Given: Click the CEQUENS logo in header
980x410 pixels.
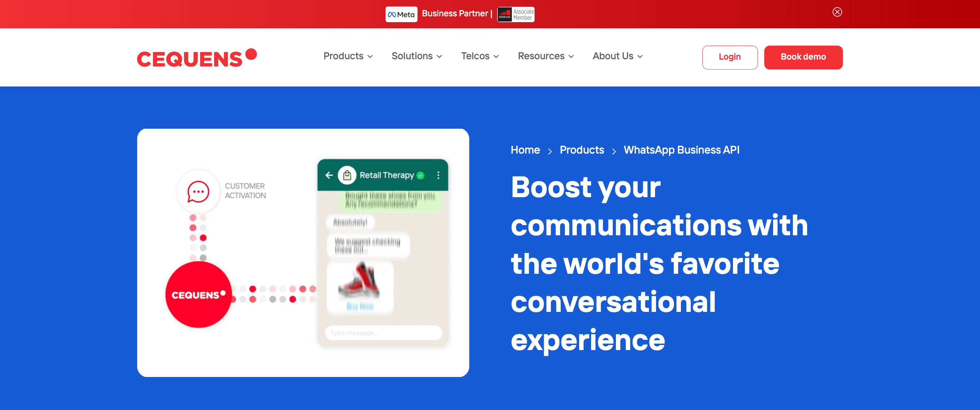Looking at the screenshot, I should (x=197, y=58).
